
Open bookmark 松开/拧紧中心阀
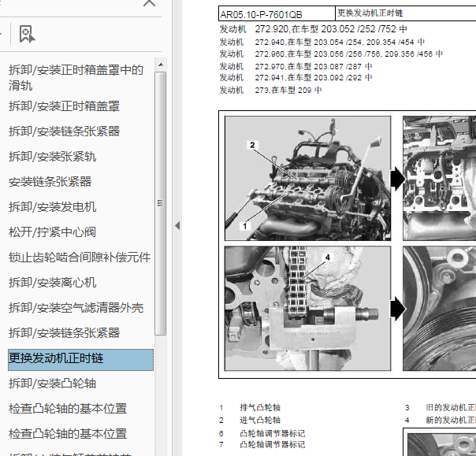coord(52,232)
